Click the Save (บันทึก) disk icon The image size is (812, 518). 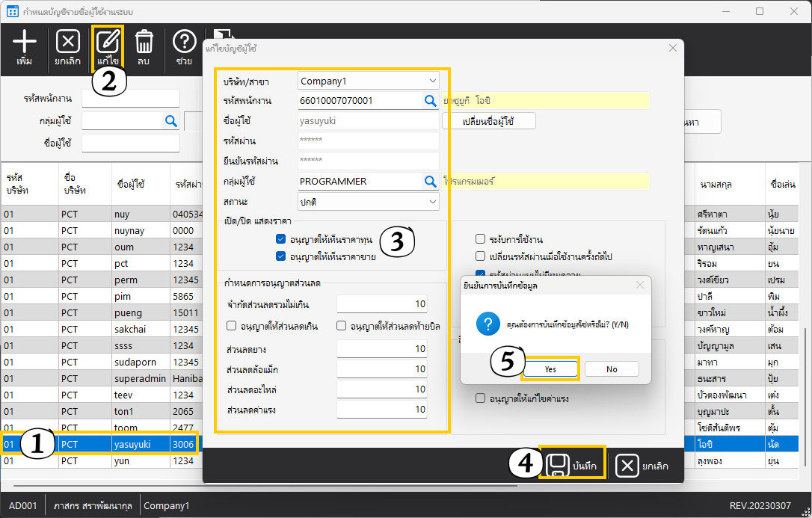pyautogui.click(x=556, y=466)
